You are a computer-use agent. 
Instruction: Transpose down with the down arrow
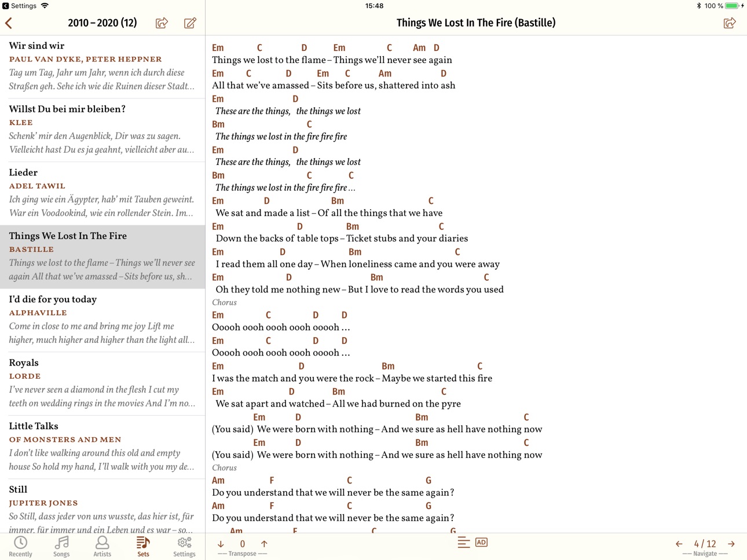[221, 544]
